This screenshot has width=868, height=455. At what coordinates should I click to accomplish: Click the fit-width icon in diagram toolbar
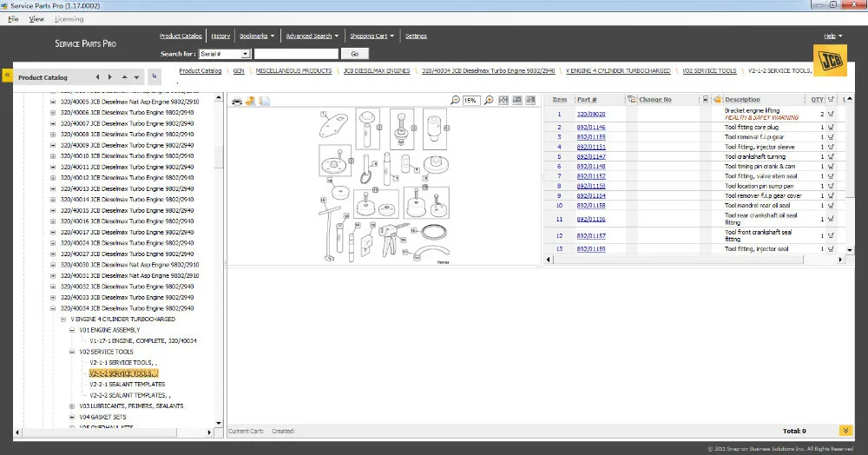coord(517,100)
